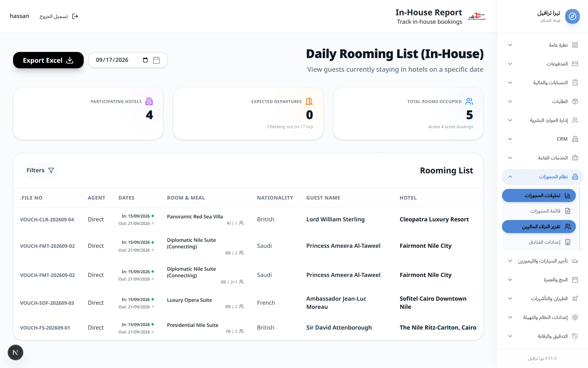Click the Tera Travel company logo in header
This screenshot has width=588, height=368.
click(477, 16)
